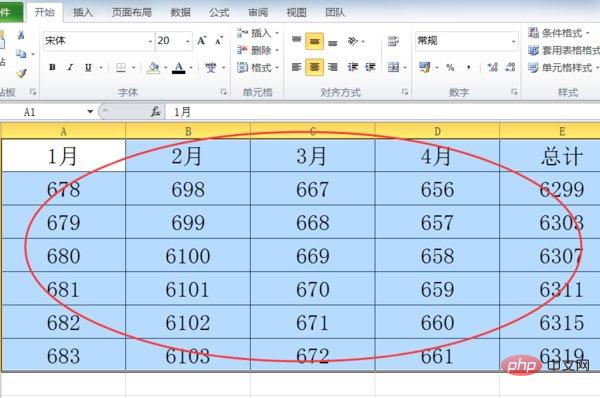Click the Increase Font Size icon
This screenshot has height=398, width=600.
(x=202, y=40)
